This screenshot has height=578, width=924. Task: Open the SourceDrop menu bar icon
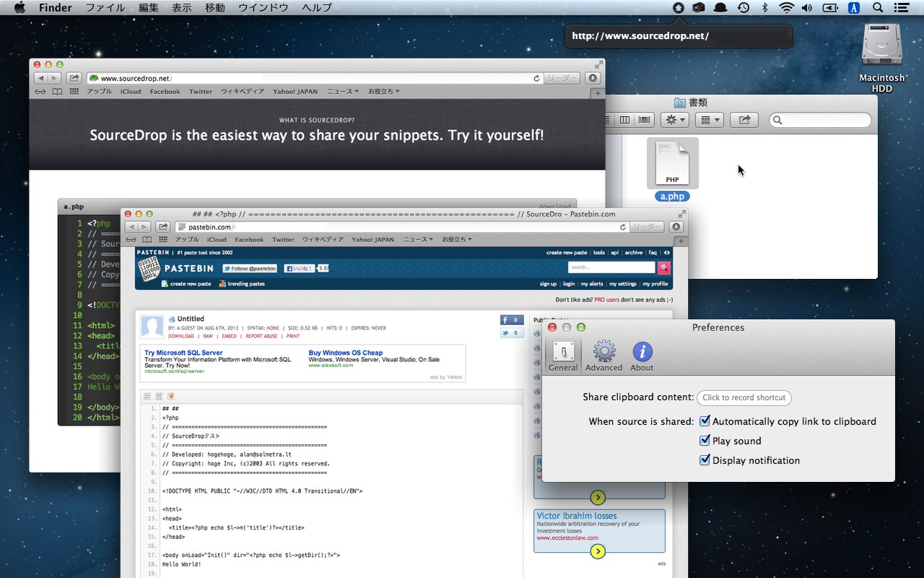tap(678, 8)
